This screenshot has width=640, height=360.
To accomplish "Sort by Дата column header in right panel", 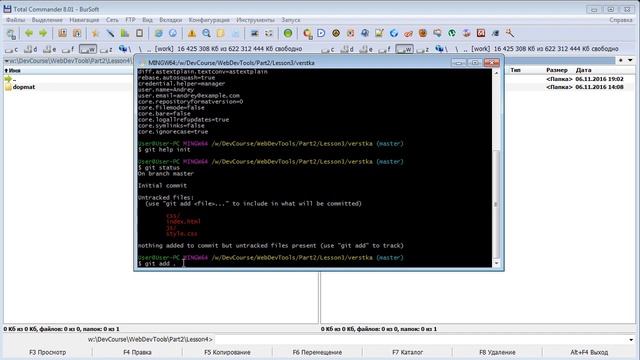I will coord(583,70).
